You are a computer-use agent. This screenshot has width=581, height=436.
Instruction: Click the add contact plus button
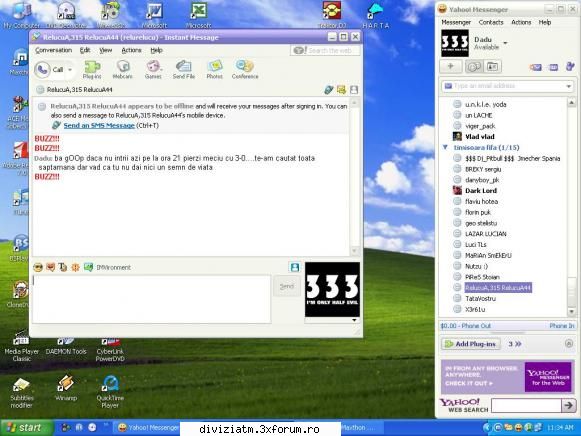451,66
